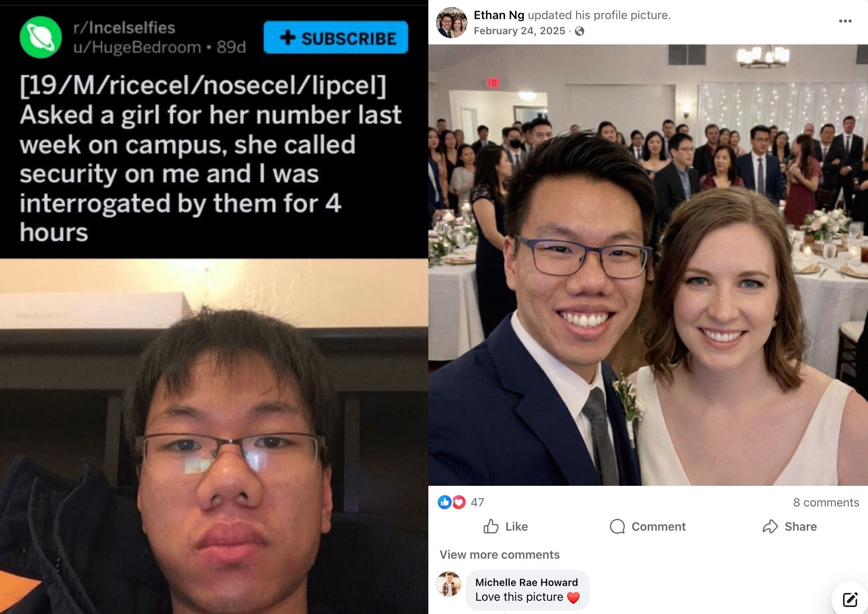868x614 pixels.
Task: Click the green subreddit planet icon
Action: 41,37
